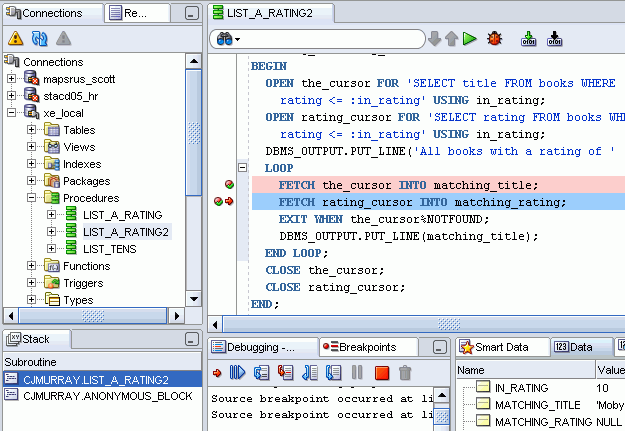Collapse the LOOP code block
Image resolution: width=625 pixels, height=431 pixels.
pyautogui.click(x=242, y=168)
